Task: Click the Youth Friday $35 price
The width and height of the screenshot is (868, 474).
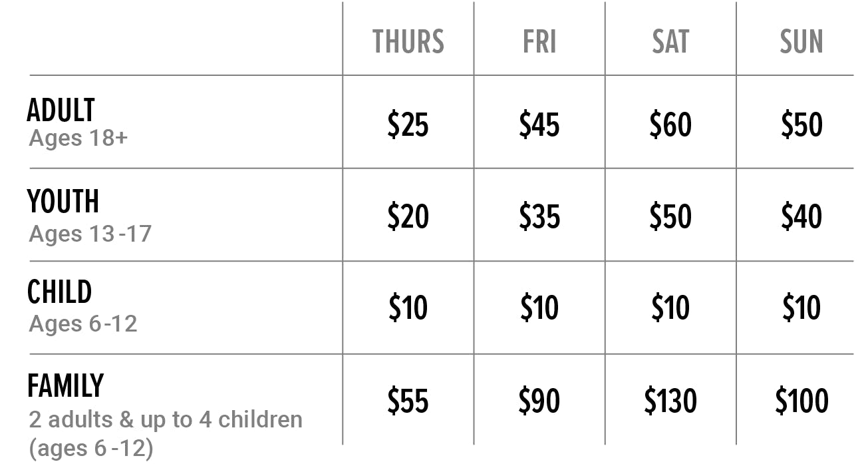Action: (539, 217)
